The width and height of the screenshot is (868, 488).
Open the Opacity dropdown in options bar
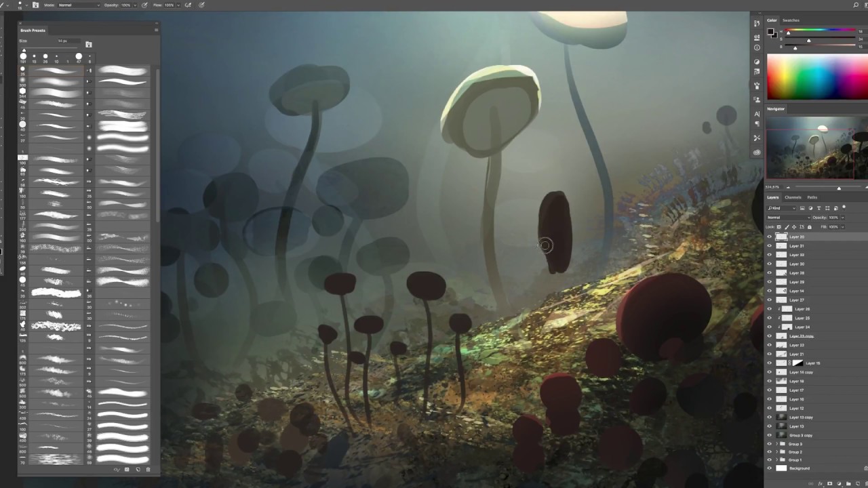[135, 5]
